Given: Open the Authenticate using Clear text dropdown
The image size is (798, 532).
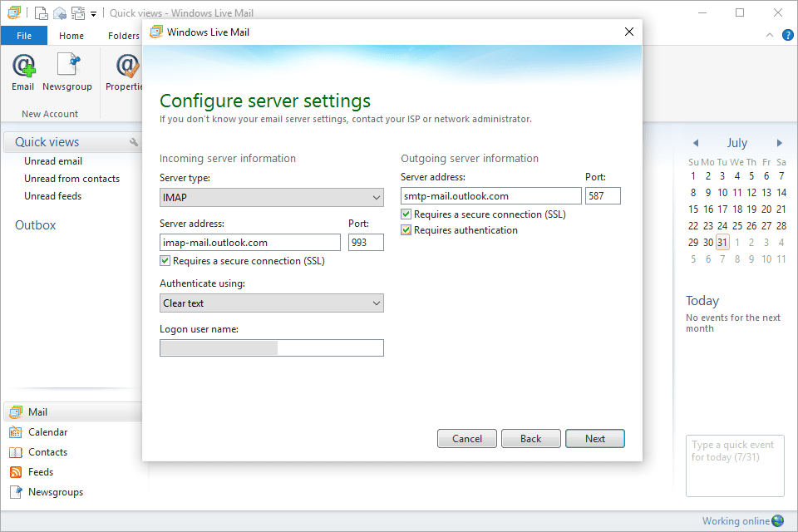Looking at the screenshot, I should tap(272, 303).
